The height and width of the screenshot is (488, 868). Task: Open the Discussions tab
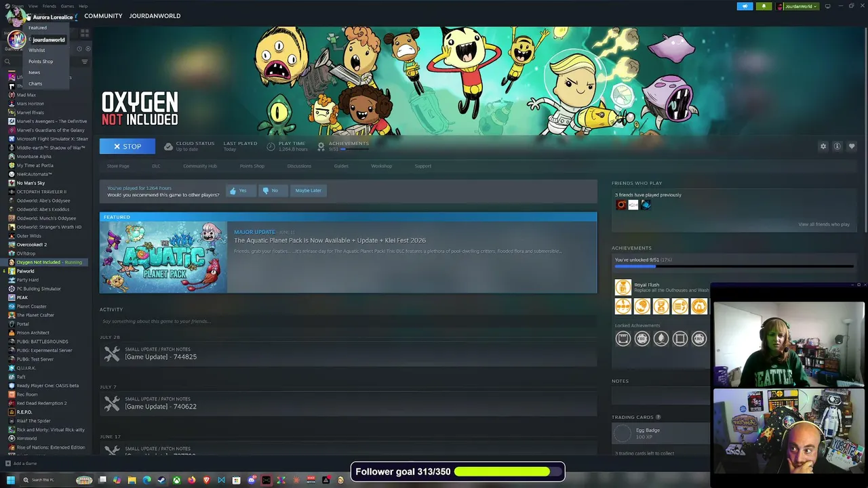point(299,166)
